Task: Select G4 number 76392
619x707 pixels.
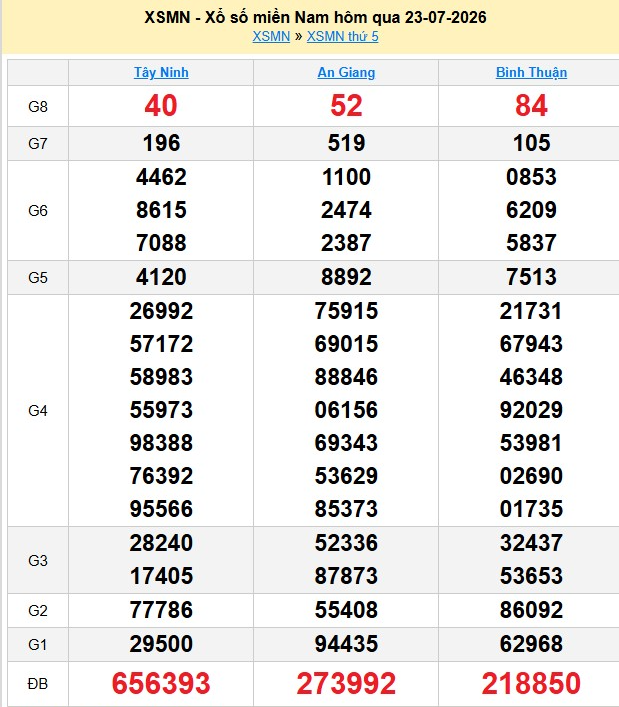Action: (x=161, y=476)
